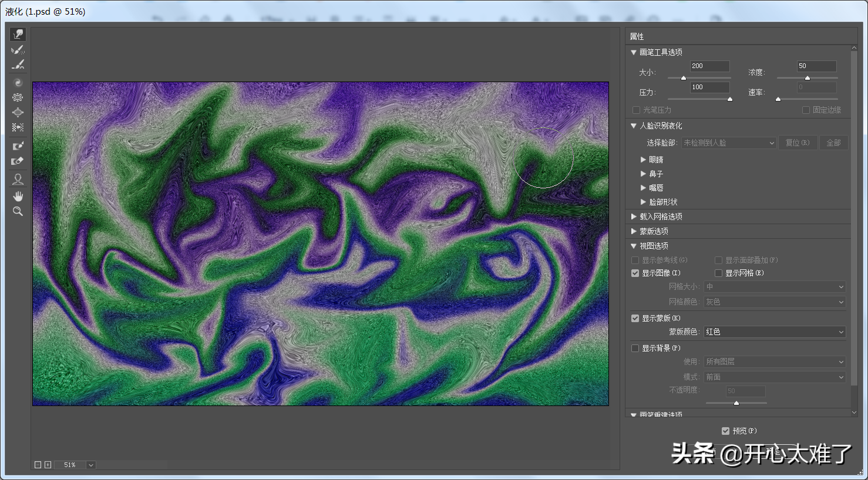The width and height of the screenshot is (868, 480).
Task: Select the Reconstruct tool
Action: (18, 50)
